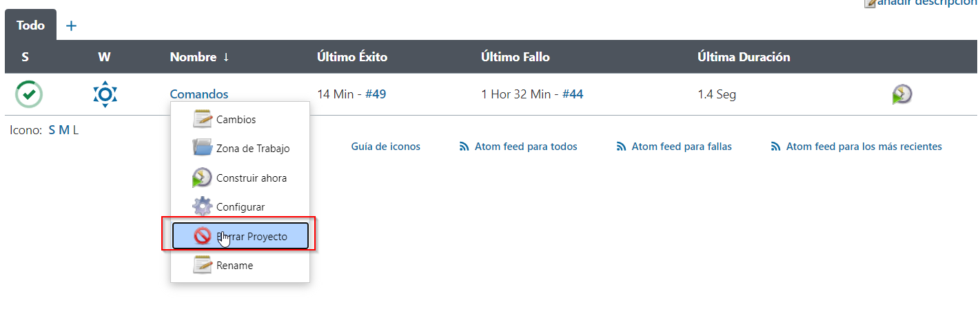Screen dimensions: 980x309
Task: Click the Zona de Trabajo folder icon
Action: coord(203,148)
